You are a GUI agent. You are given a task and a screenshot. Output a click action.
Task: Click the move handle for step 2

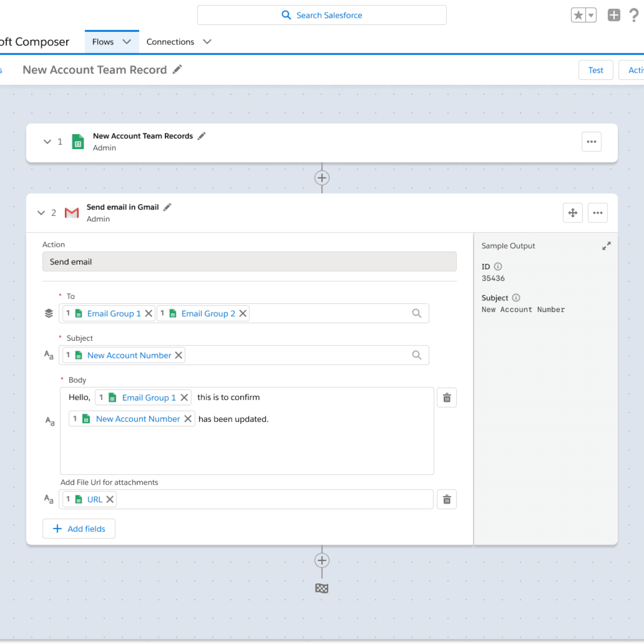573,213
